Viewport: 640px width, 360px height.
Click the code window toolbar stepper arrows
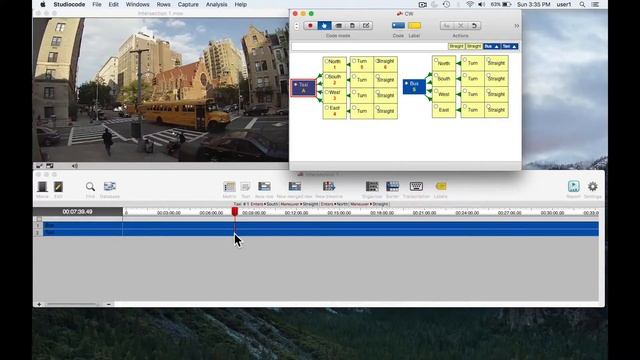click(x=297, y=26)
